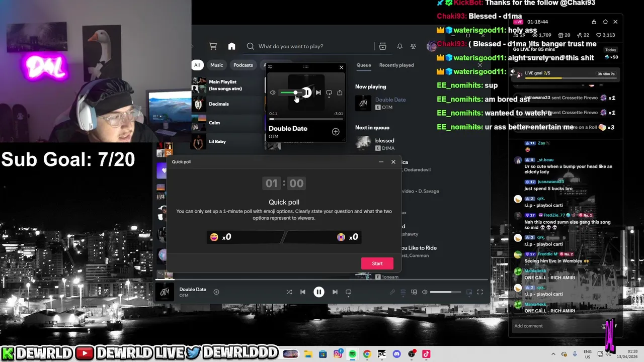Toggle the Queue view button

[x=403, y=292]
